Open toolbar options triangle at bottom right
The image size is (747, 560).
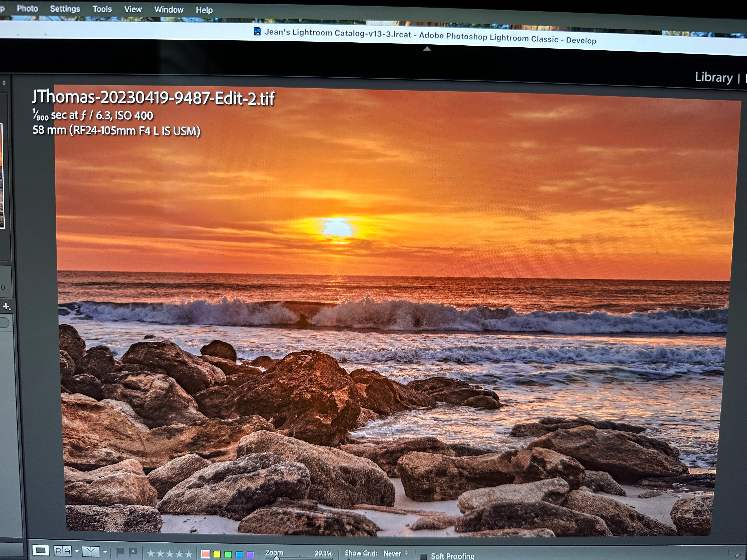tap(737, 556)
